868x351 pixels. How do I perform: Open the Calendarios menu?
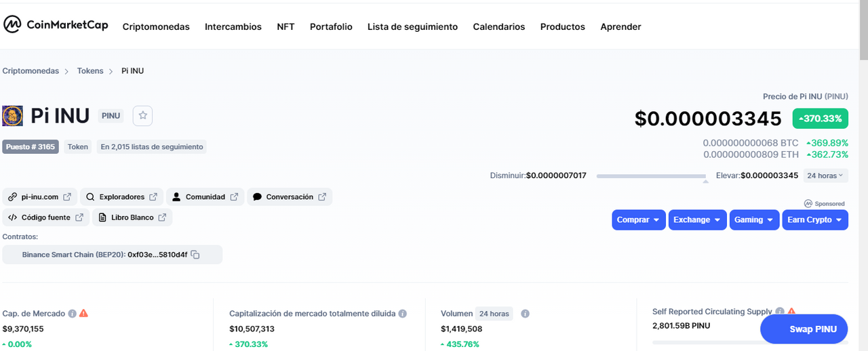[x=499, y=27]
